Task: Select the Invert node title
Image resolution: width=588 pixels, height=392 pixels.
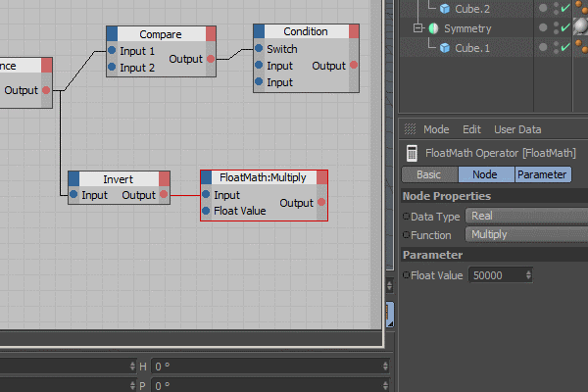Action: point(118,179)
